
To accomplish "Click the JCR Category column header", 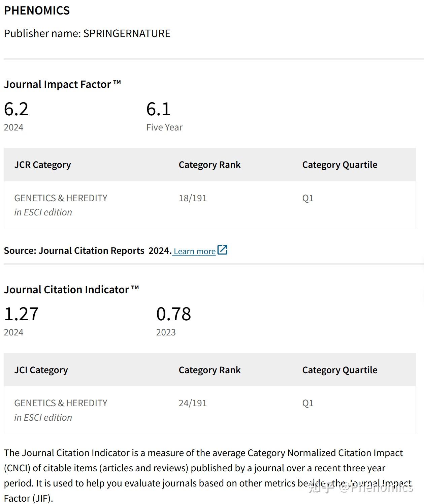I will pyautogui.click(x=42, y=165).
